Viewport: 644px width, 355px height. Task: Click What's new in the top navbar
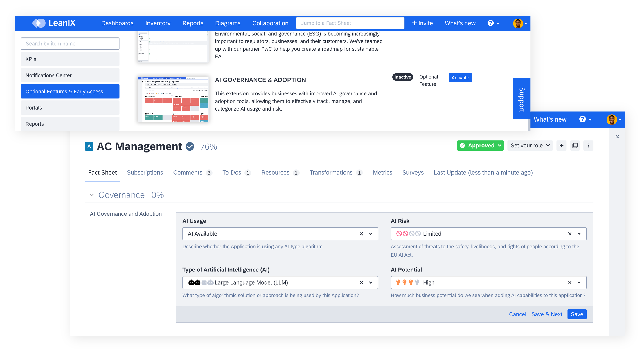tap(460, 23)
